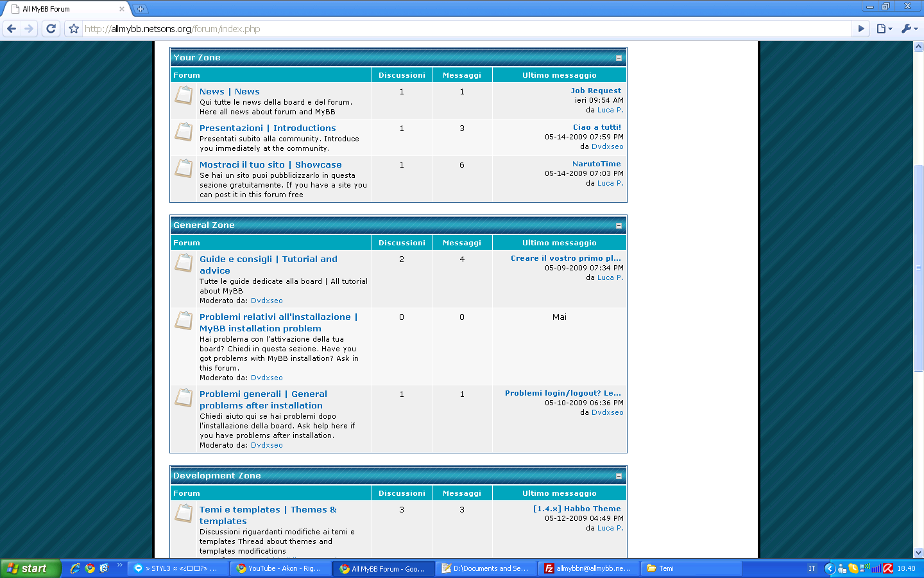This screenshot has height=578, width=924.
Task: Collapse the Development Zone category
Action: (619, 476)
